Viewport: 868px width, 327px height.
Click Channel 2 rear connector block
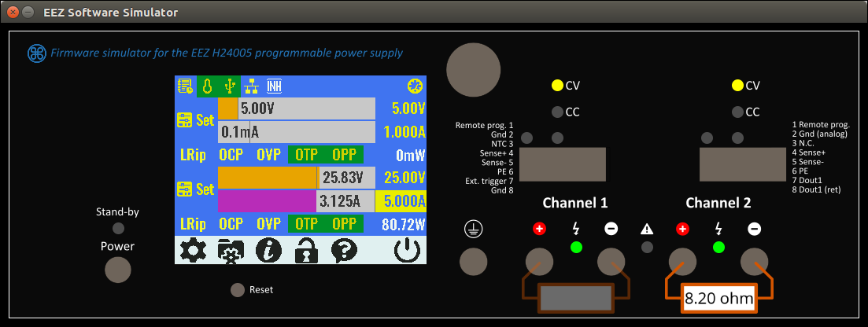point(744,164)
